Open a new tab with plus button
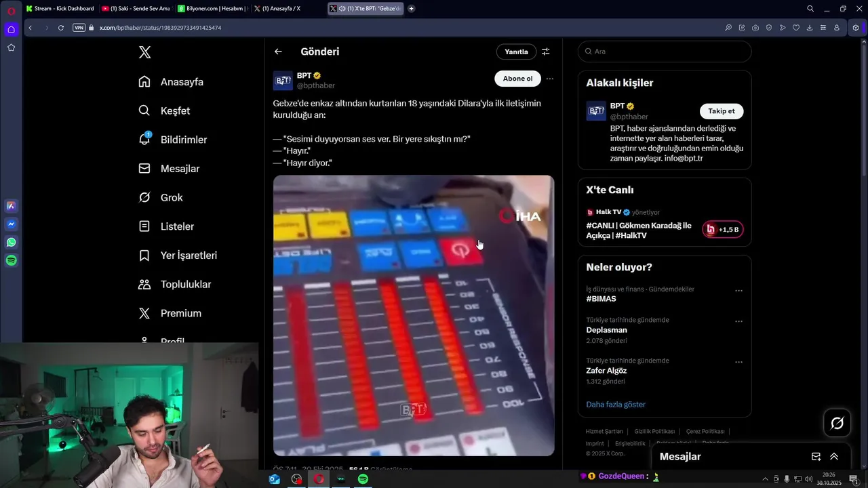868x488 pixels. coord(411,9)
